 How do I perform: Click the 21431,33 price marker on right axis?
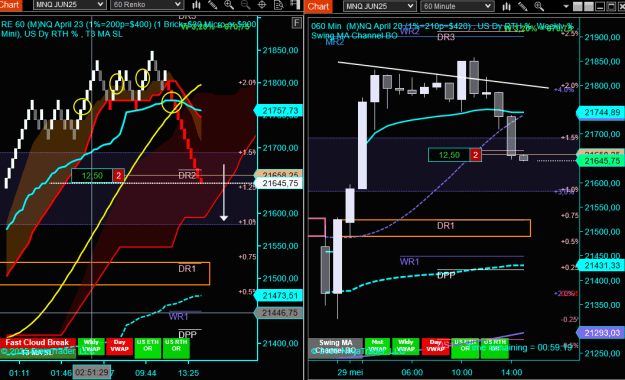pos(602,265)
